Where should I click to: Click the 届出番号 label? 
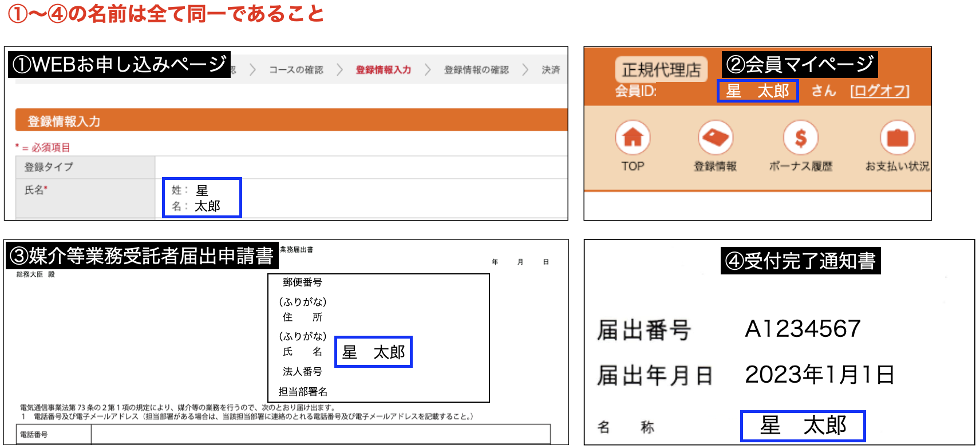pos(644,330)
